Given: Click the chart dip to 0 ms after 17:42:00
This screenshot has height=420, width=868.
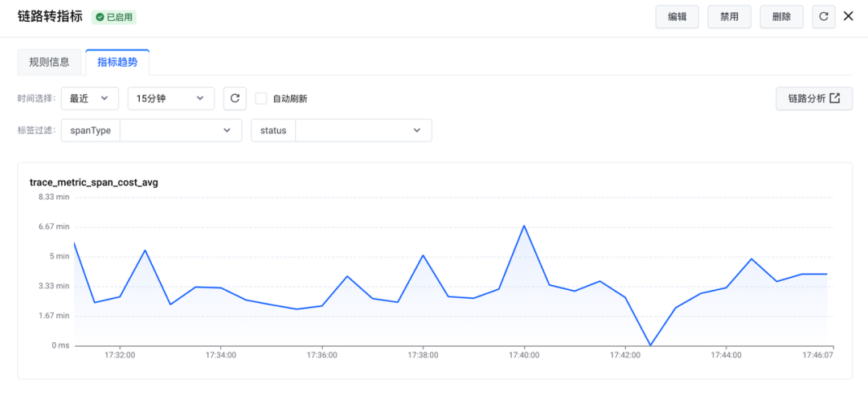Looking at the screenshot, I should point(650,345).
